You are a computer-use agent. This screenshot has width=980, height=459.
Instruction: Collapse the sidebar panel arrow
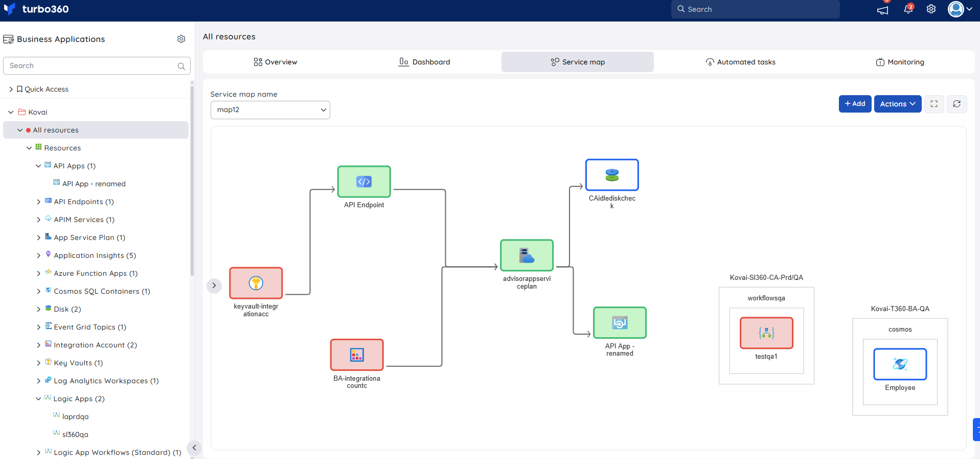coord(194,448)
